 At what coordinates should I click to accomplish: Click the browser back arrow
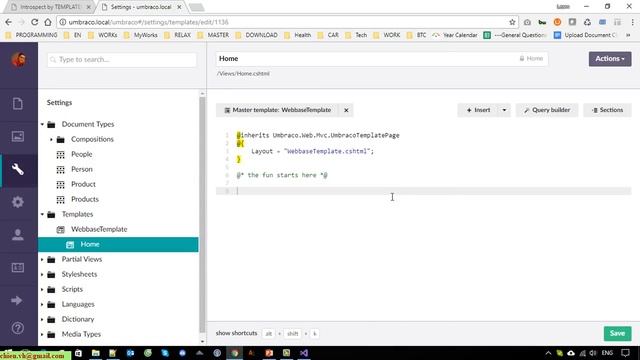click(x=9, y=22)
